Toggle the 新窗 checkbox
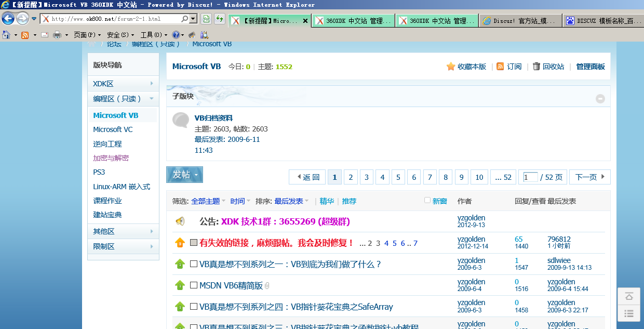This screenshot has width=644, height=329. [x=427, y=201]
